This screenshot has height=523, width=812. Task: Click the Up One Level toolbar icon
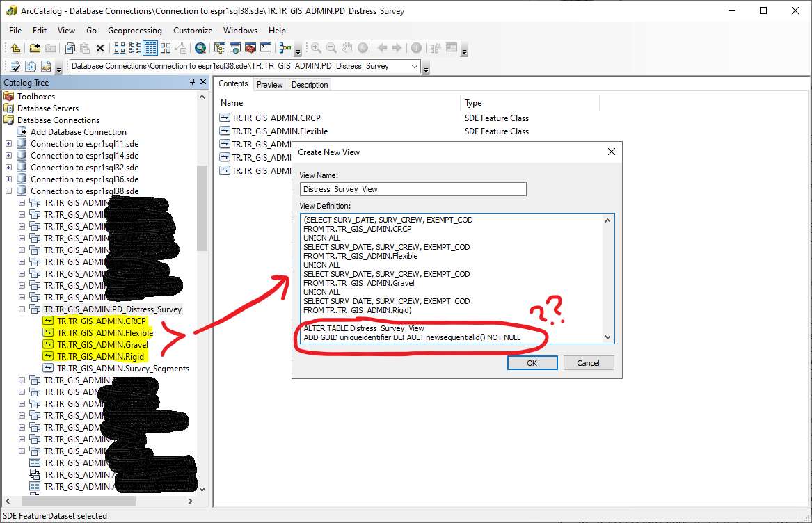pyautogui.click(x=15, y=48)
